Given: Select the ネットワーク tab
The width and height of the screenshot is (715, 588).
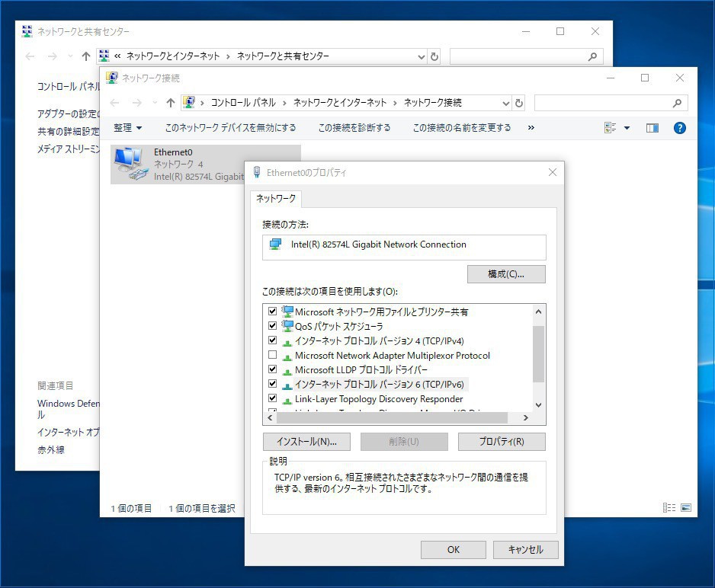Looking at the screenshot, I should (276, 198).
